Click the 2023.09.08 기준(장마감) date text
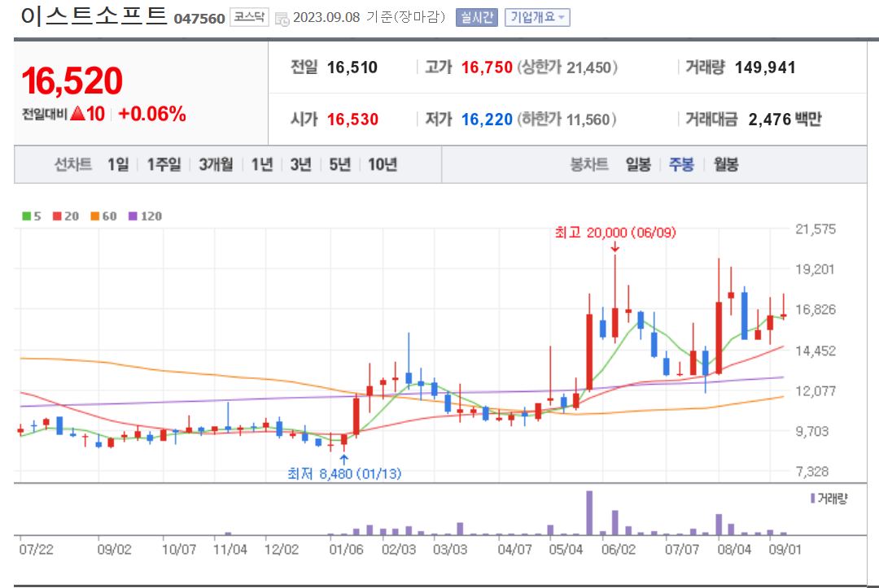Viewport: 879px width, 588px height. (x=369, y=17)
